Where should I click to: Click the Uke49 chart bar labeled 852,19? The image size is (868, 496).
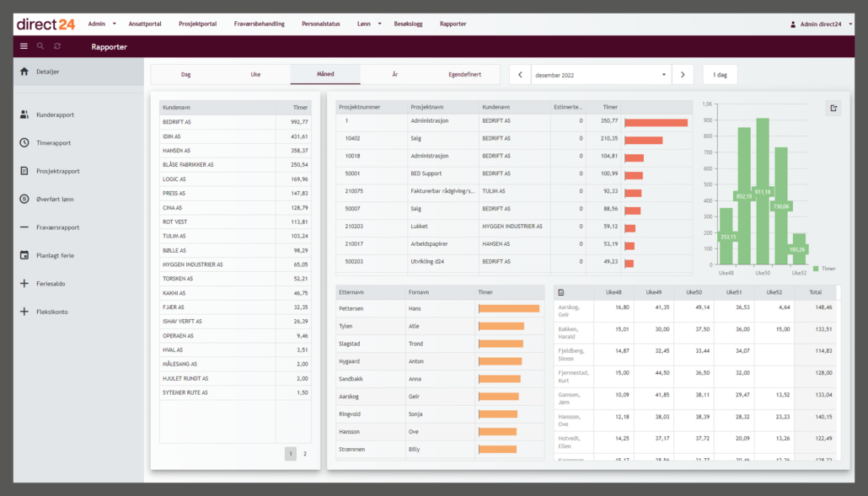(744, 195)
